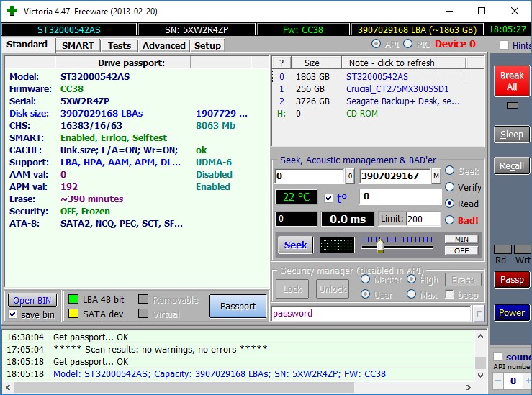Select the PIO access mode radio

pos(408,44)
